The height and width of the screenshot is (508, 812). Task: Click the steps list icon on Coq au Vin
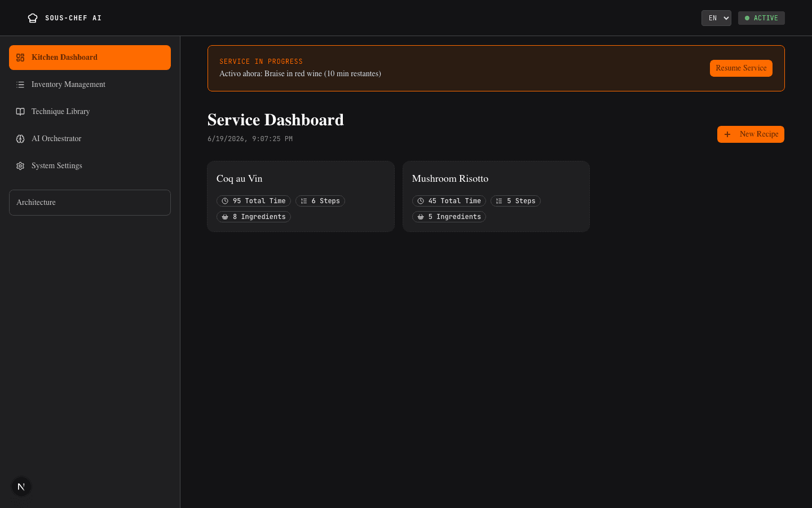point(304,201)
